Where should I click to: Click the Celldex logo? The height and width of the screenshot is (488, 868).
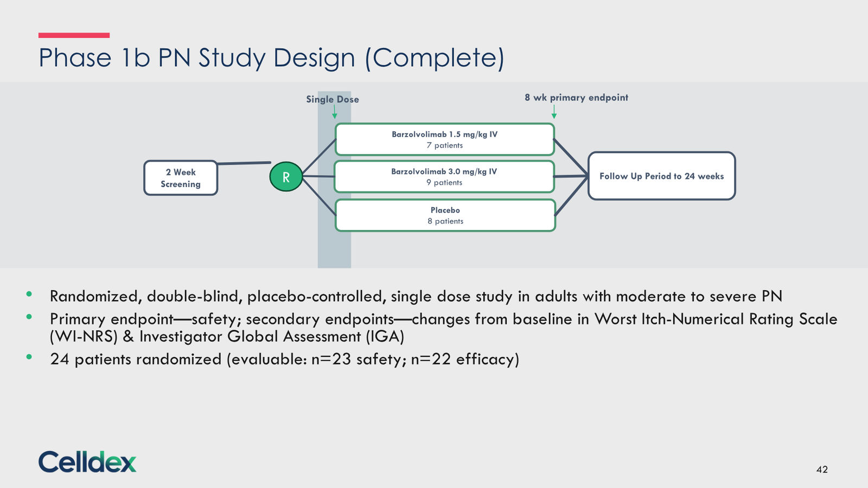[87, 462]
